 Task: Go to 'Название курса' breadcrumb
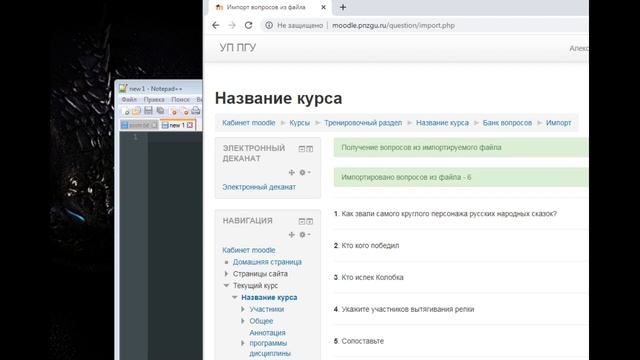(442, 123)
